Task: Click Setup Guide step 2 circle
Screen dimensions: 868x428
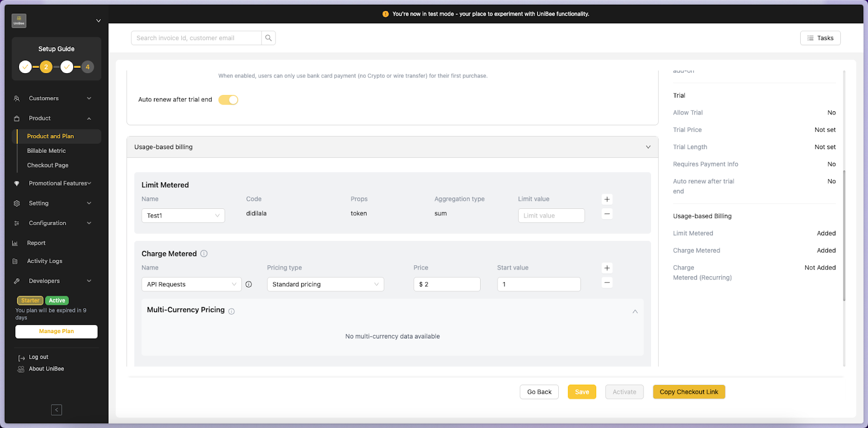Action: [46, 67]
